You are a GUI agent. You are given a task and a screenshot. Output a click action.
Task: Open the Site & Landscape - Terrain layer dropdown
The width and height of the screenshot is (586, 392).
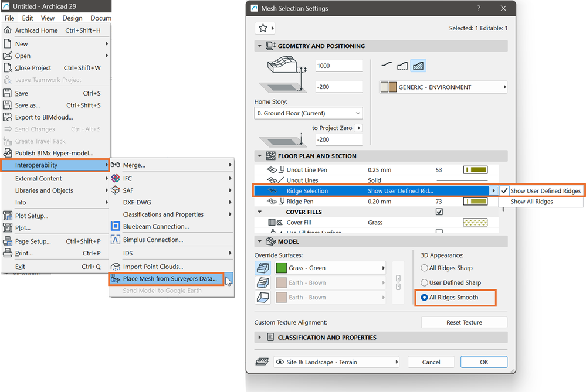336,362
